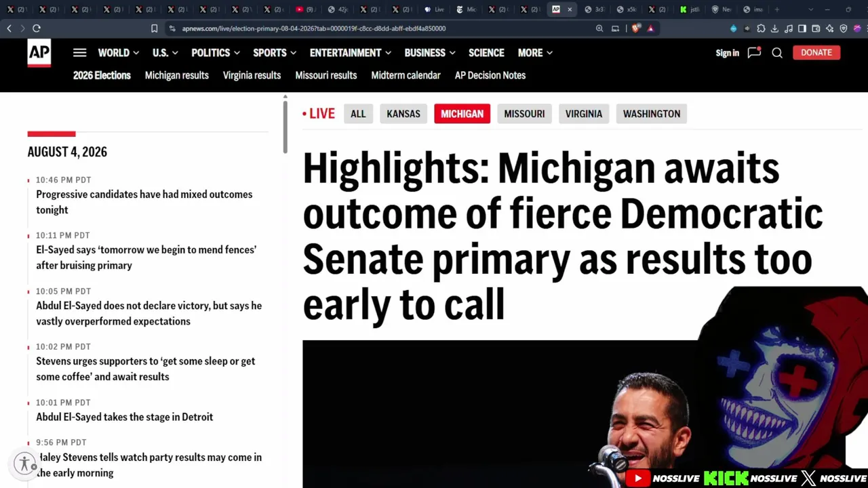Screen dimensions: 868x488
Task: Click the timeline sidebar scrollbar
Action: click(285, 126)
